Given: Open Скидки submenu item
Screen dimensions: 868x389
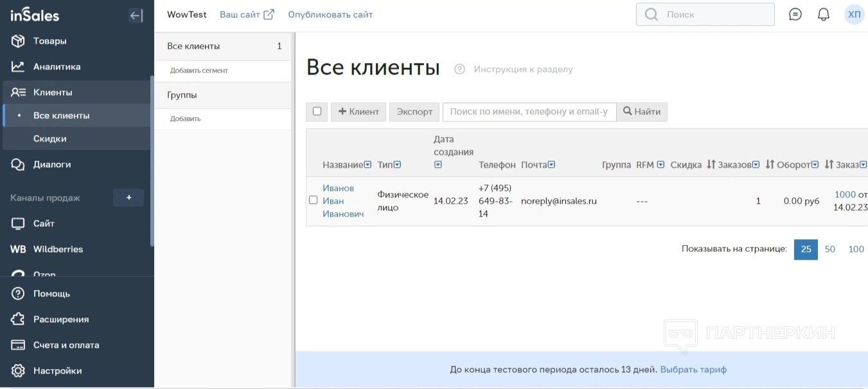Looking at the screenshot, I should (49, 139).
